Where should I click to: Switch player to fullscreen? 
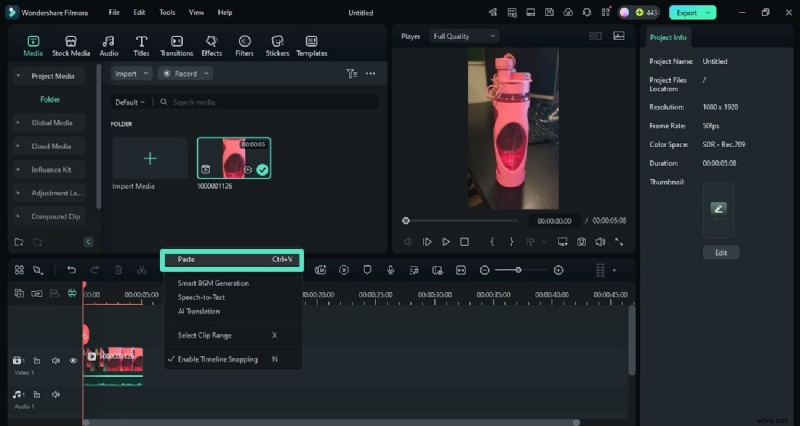(619, 242)
